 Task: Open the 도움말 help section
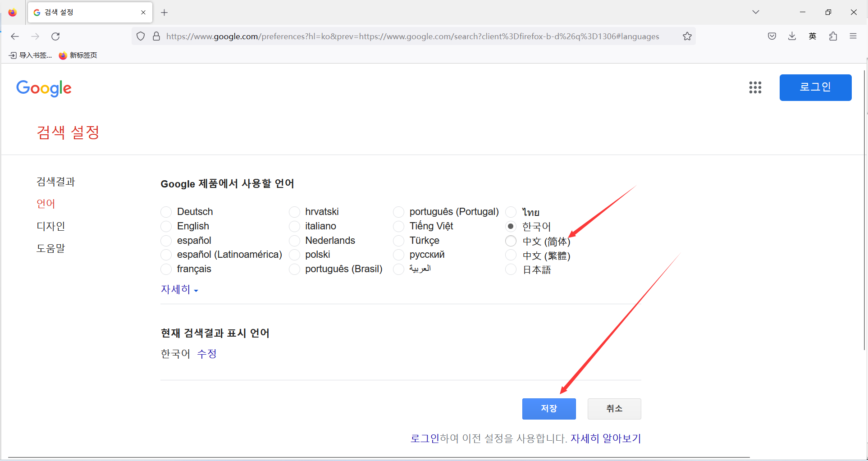tap(51, 248)
